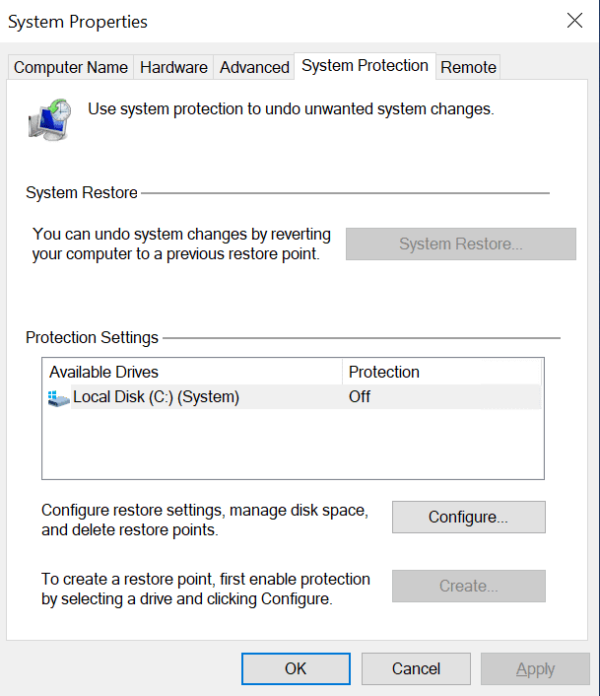Screen dimensions: 600x696
Task: Click the Local Disk (C:) drive icon
Action: (58, 397)
